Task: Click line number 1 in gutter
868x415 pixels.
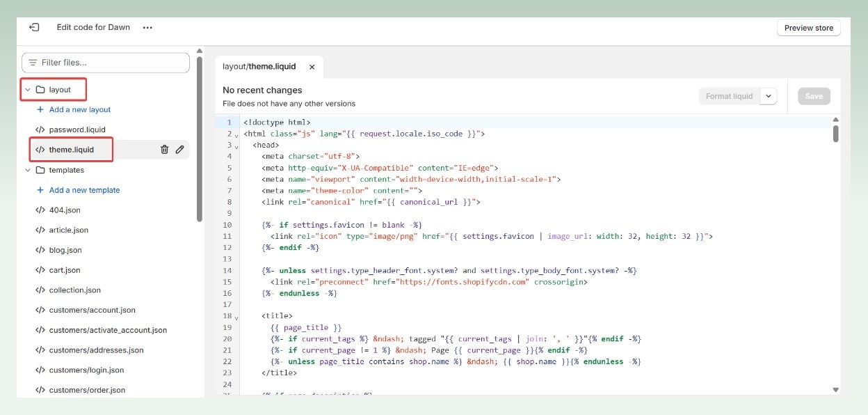Action: click(229, 123)
